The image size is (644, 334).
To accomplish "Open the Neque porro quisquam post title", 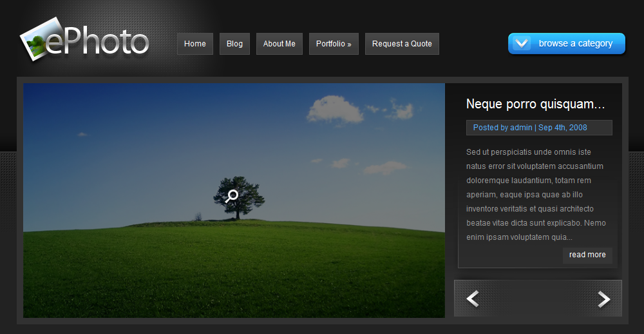I will pyautogui.click(x=536, y=104).
